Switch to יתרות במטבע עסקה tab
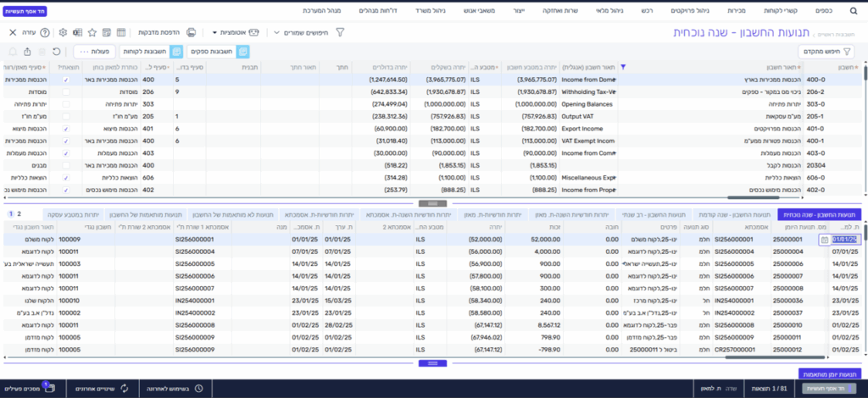 tap(74, 214)
